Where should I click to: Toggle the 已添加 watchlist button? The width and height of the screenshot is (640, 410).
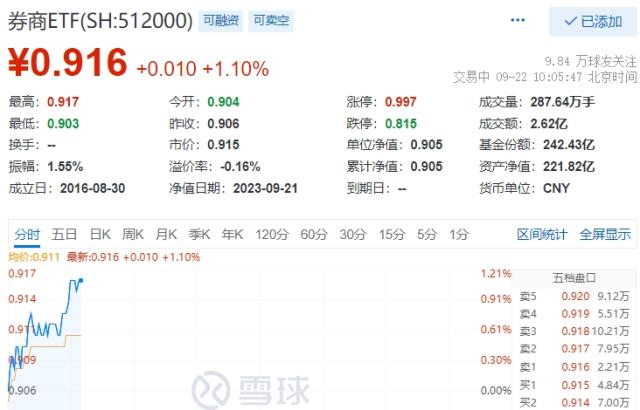click(593, 21)
